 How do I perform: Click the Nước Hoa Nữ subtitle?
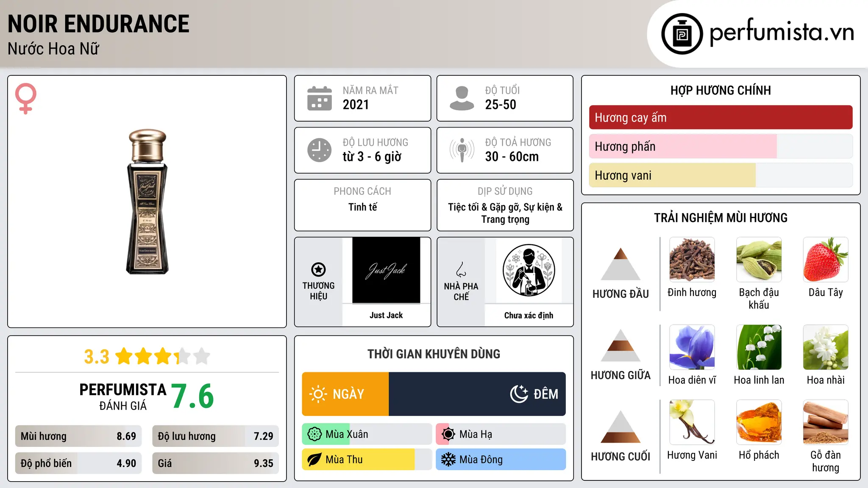pyautogui.click(x=53, y=49)
